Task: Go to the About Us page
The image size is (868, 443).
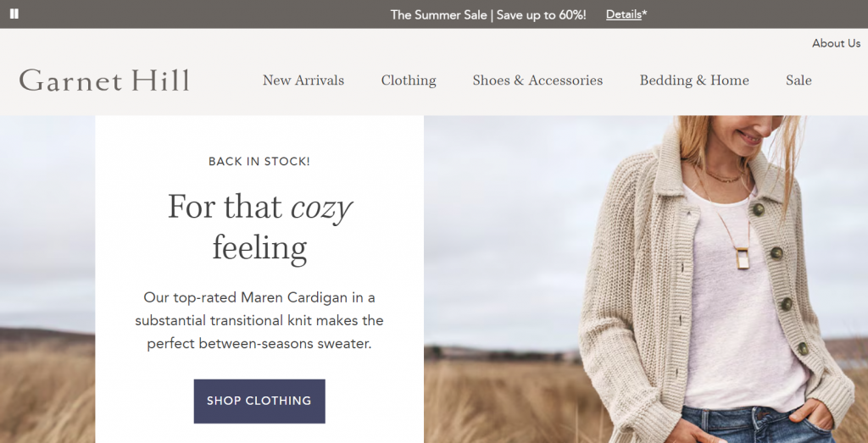Action: point(836,43)
